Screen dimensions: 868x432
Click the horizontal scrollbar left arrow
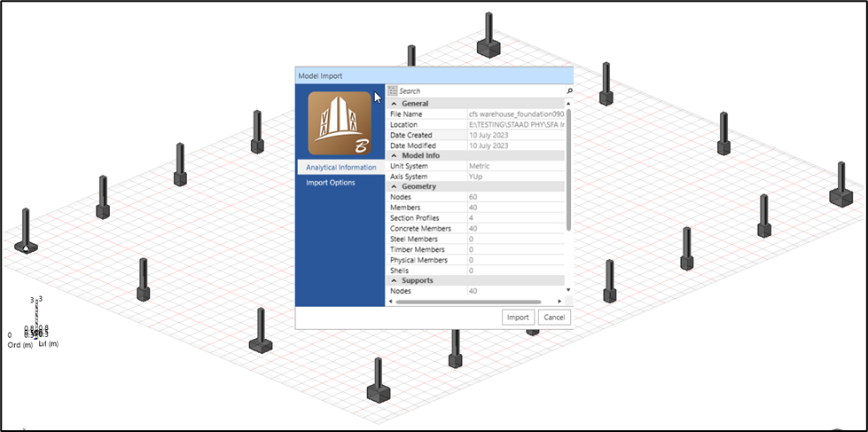tap(390, 302)
